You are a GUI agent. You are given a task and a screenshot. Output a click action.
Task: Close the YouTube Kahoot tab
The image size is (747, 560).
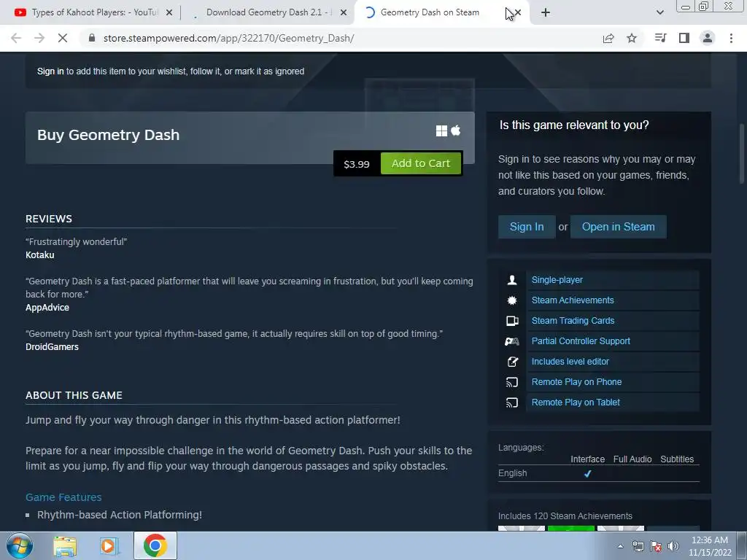(169, 13)
